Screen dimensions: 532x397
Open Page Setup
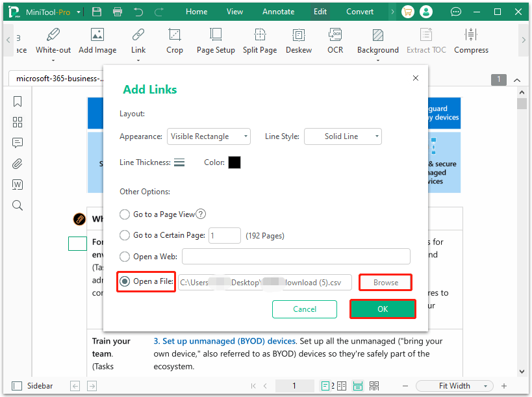216,41
